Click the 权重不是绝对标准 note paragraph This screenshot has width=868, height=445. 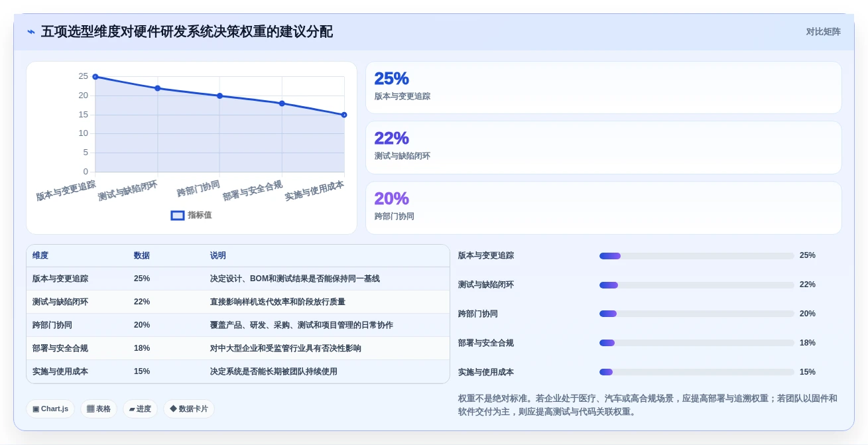(x=649, y=405)
